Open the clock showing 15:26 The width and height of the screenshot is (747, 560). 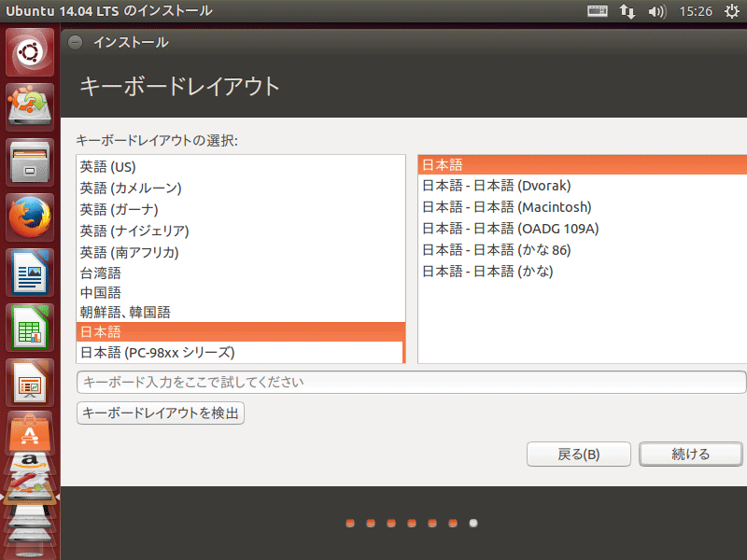point(696,11)
